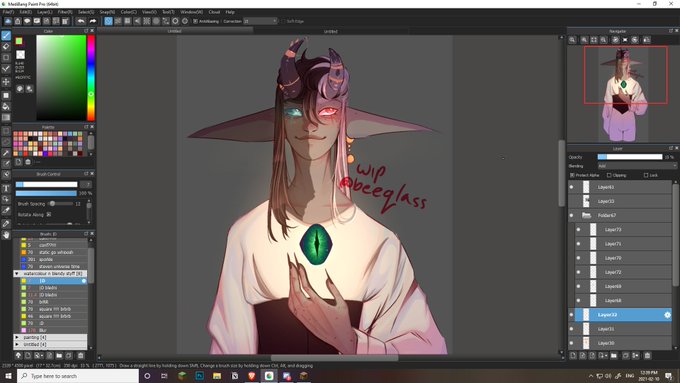This screenshot has width=680, height=383.
Task: Open Window menu
Action: 191,12
